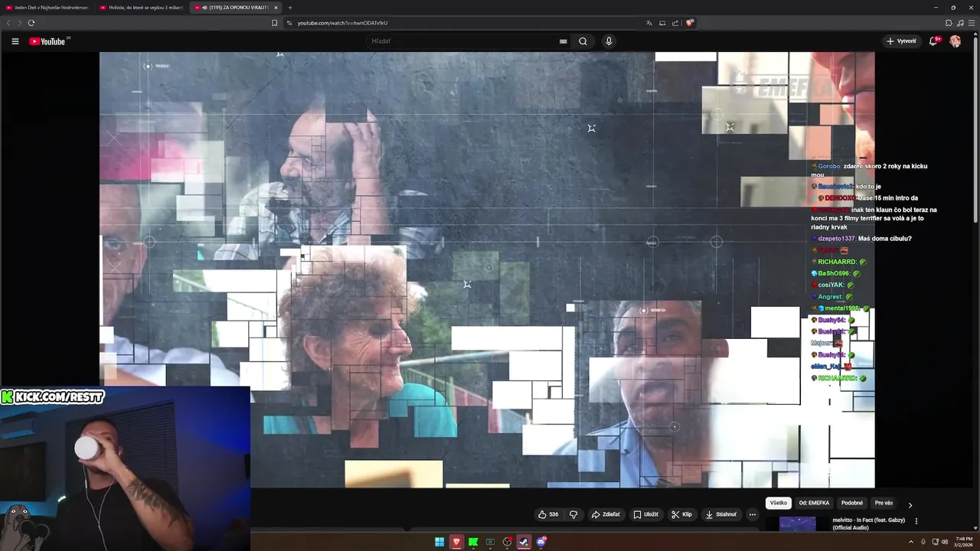Open the taskbar clock showing 7:48 PM
Image resolution: width=980 pixels, height=551 pixels.
(963, 542)
